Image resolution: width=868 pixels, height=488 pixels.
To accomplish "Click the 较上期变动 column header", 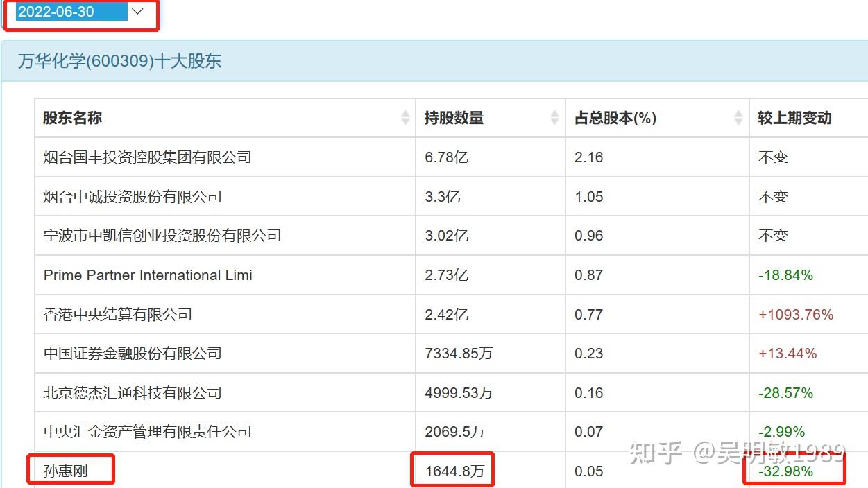I will click(794, 118).
